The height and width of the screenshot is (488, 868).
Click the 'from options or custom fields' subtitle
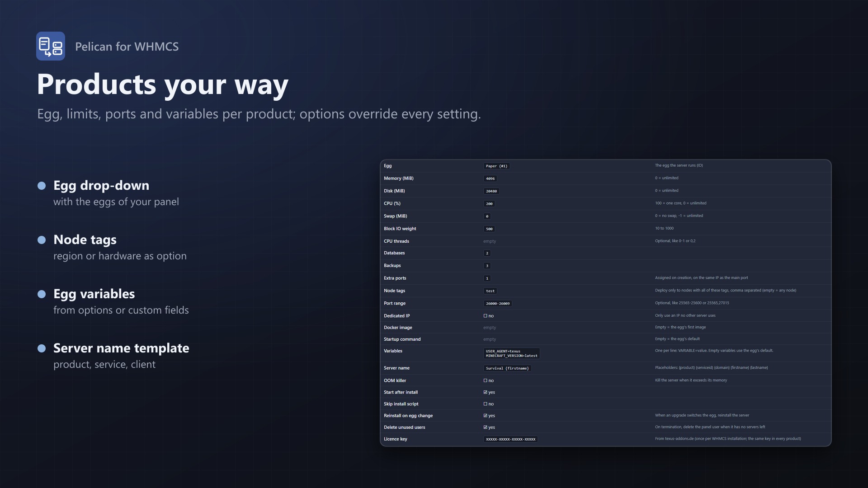coord(121,310)
